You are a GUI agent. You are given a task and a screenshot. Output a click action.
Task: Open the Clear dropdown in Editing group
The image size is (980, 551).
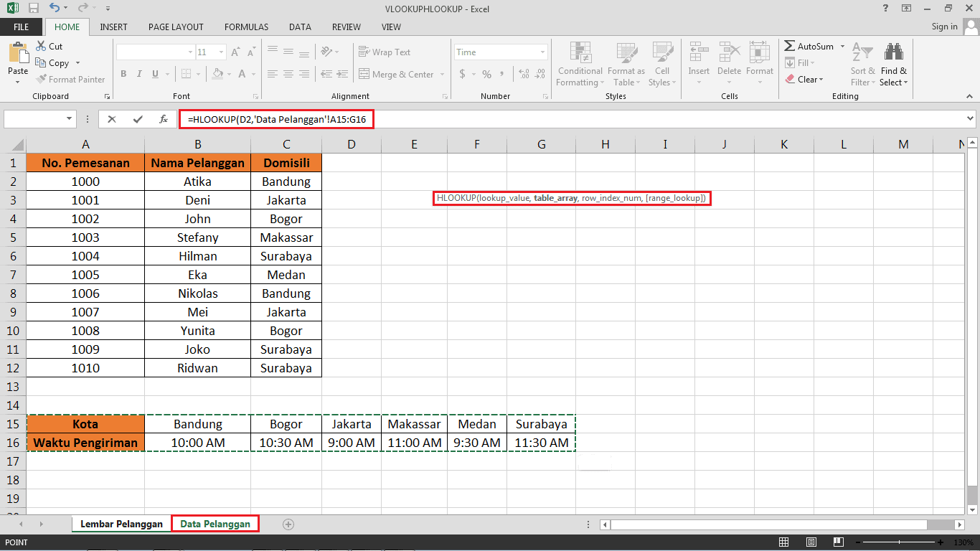804,80
